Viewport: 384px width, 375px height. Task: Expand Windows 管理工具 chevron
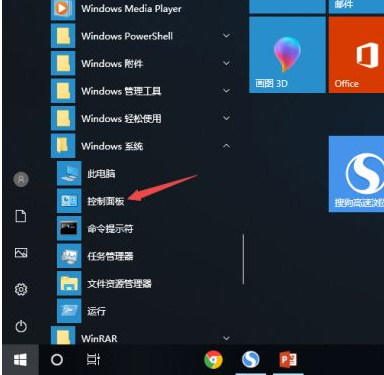tap(226, 91)
